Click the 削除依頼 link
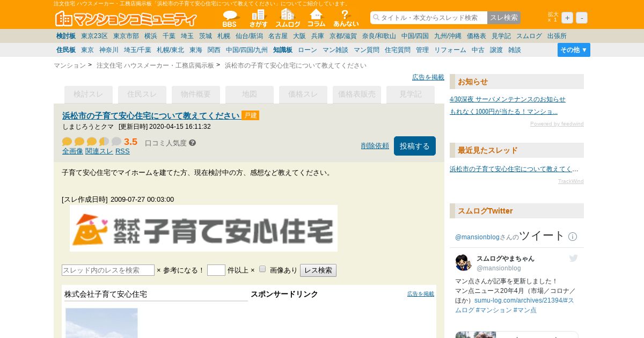 [x=375, y=146]
